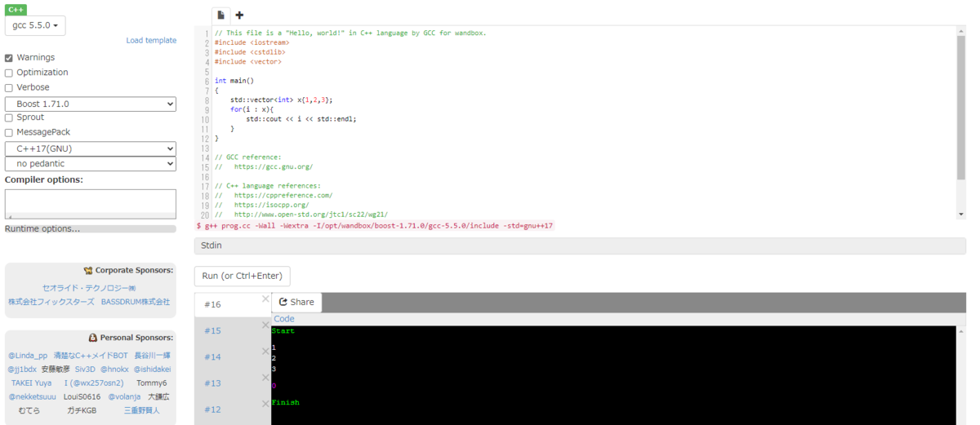Switch to result tab #14
980x425 pixels.
(x=213, y=356)
